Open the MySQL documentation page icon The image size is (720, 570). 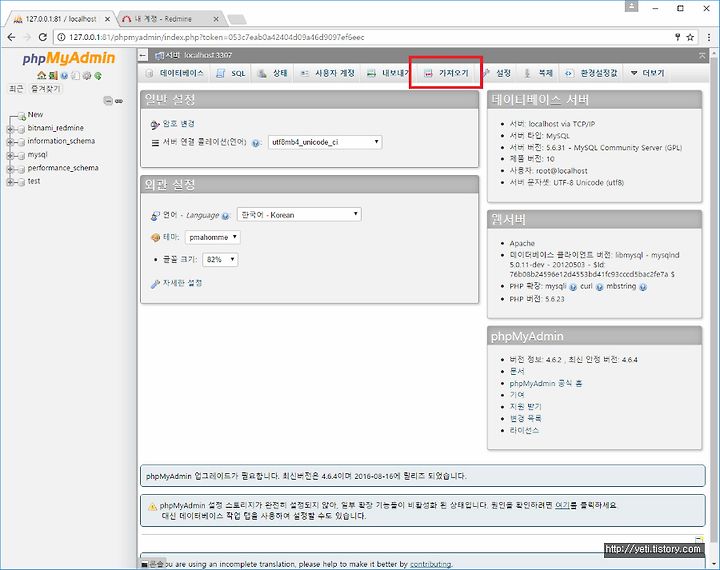[75, 76]
